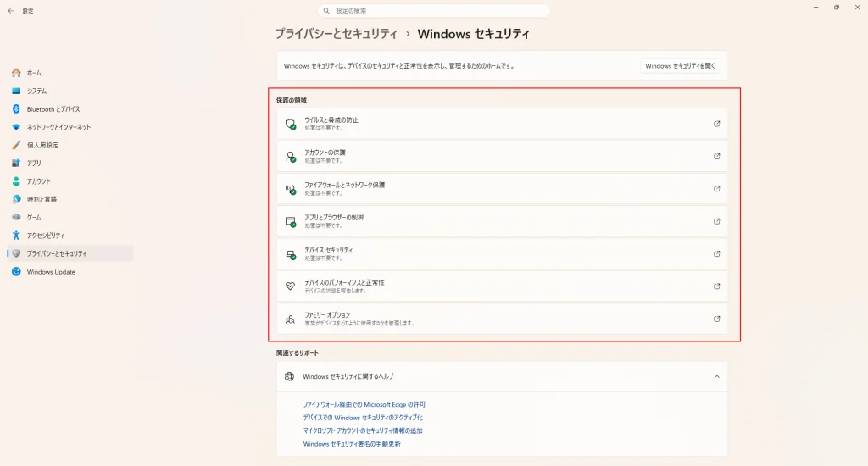The image size is (868, 466).
Task: Open Windows Update in sidebar
Action: [70, 272]
